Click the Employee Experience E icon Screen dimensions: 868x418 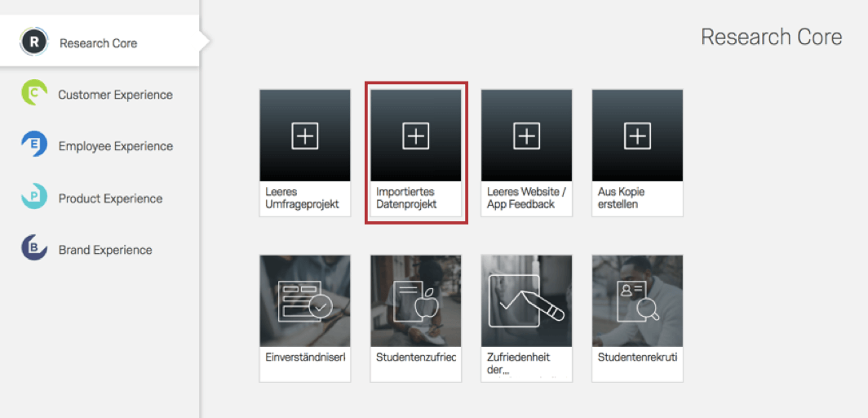tap(33, 144)
